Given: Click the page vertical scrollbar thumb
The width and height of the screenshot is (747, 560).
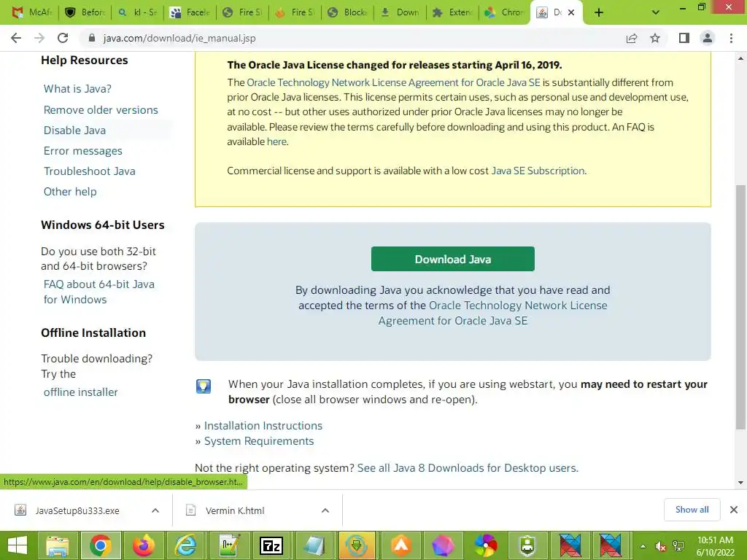Looking at the screenshot, I should [740, 307].
